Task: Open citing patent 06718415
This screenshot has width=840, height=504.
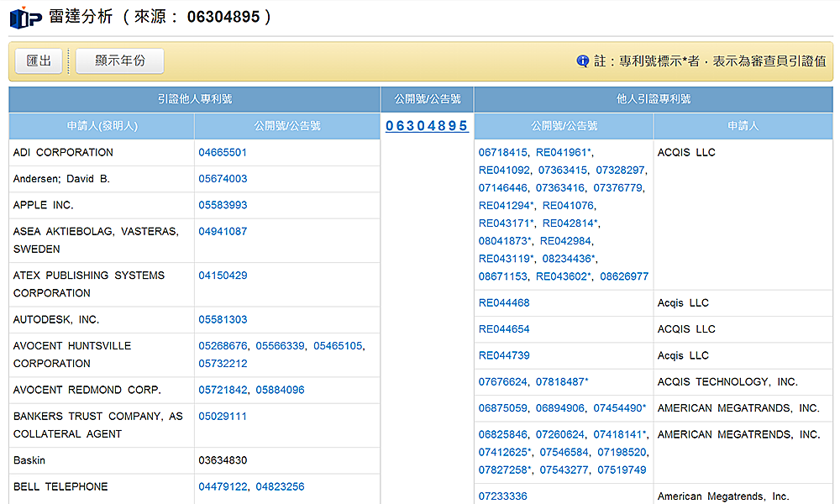Action: (503, 152)
